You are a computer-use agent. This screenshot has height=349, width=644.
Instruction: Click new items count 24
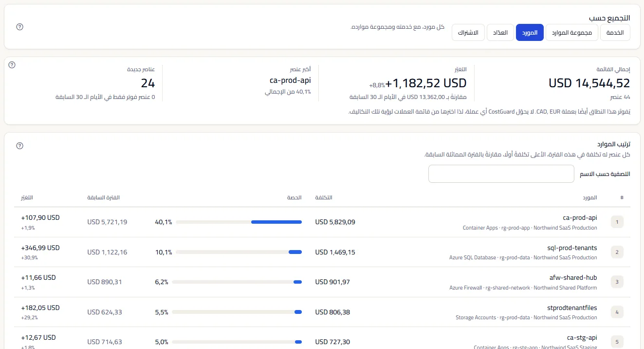click(x=148, y=83)
